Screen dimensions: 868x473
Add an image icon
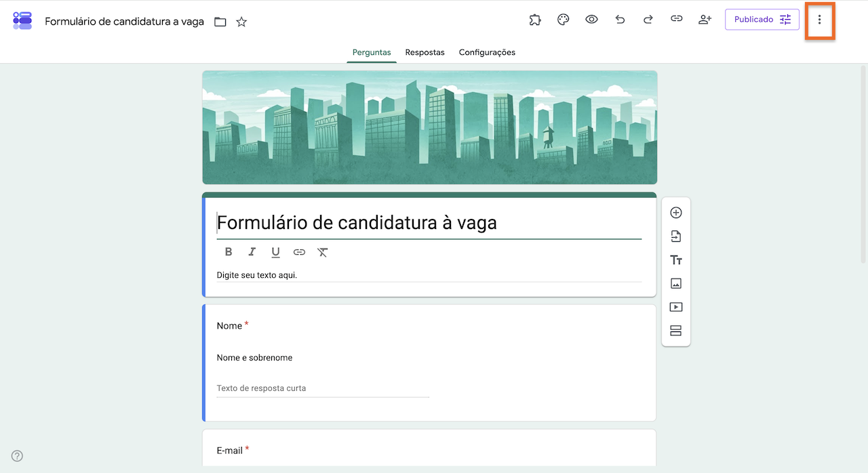pyautogui.click(x=675, y=283)
